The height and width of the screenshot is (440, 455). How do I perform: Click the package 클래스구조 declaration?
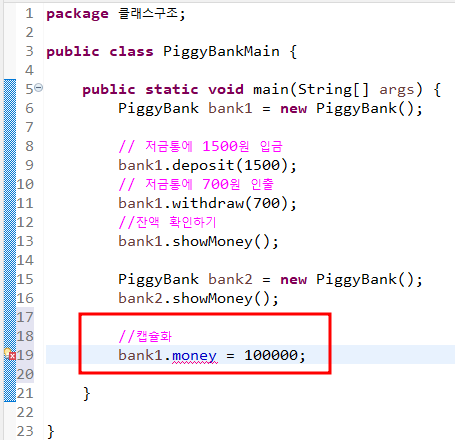pos(115,14)
